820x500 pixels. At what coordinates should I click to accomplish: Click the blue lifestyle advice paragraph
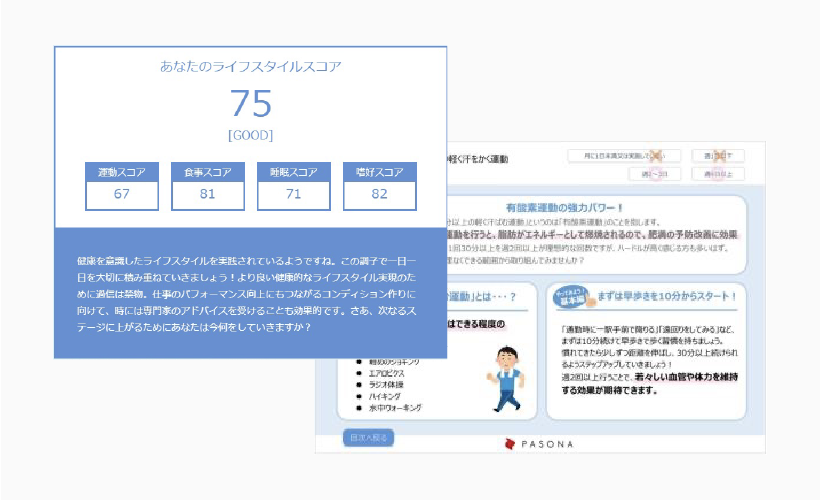[x=246, y=294]
